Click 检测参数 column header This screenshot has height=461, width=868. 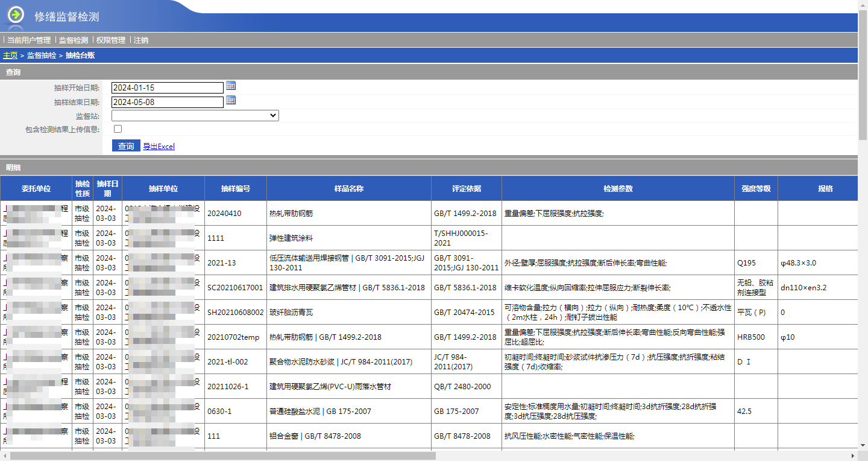[x=618, y=188]
